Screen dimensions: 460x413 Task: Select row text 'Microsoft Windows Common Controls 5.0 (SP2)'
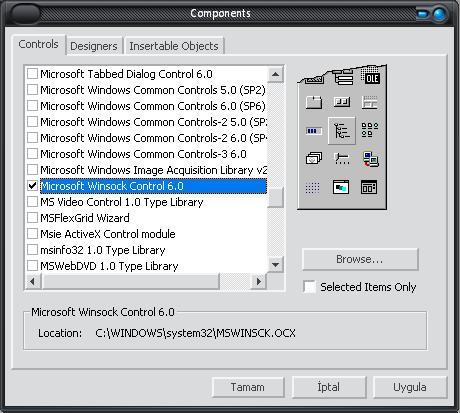[153, 90]
